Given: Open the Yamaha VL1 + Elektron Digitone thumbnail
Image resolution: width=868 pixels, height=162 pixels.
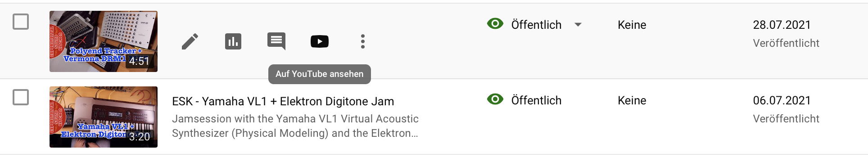Looking at the screenshot, I should tap(104, 117).
